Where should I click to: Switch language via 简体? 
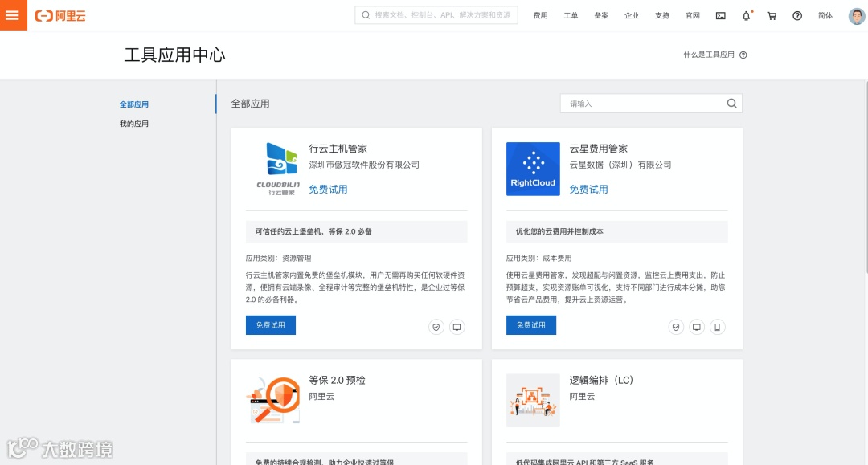pos(825,15)
